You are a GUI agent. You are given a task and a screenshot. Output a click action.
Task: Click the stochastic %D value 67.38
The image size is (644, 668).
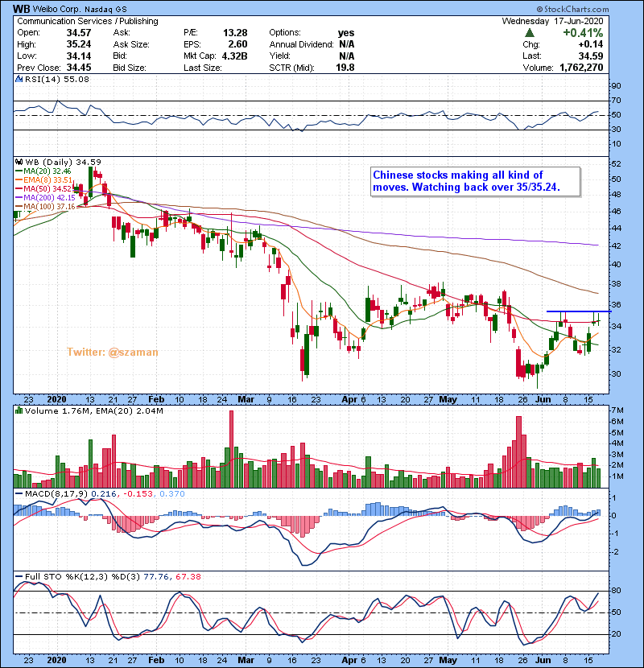coord(188,576)
